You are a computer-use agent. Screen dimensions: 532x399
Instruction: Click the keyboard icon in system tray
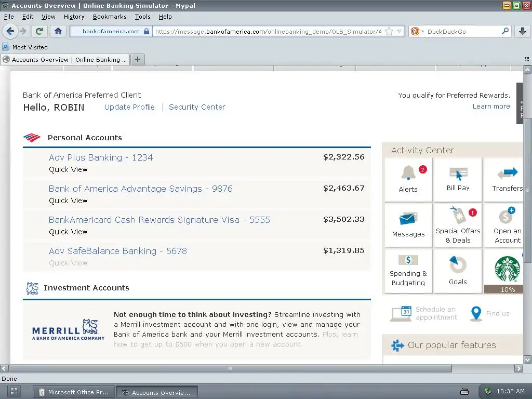pos(464,392)
